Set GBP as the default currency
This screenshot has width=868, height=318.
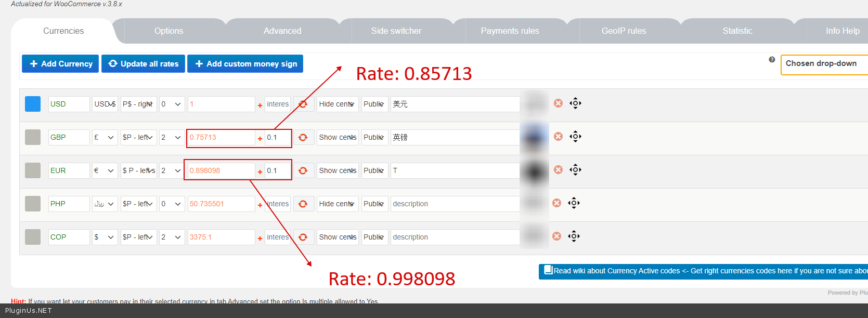point(33,137)
